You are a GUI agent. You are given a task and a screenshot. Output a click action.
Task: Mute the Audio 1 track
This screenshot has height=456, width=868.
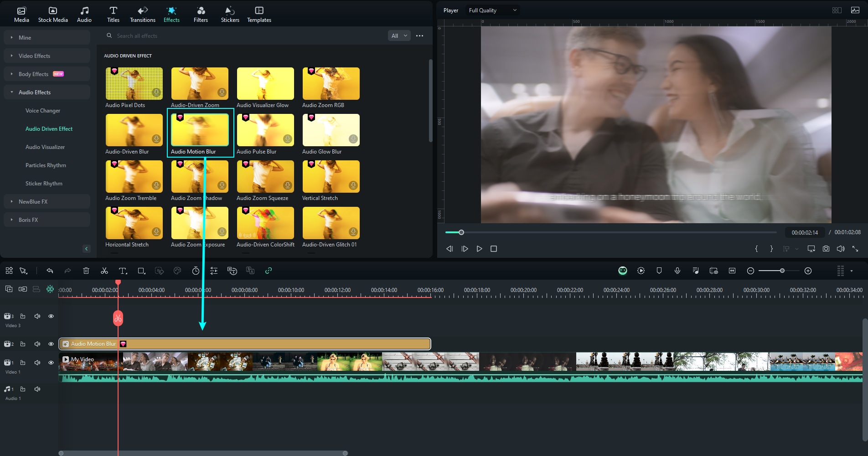(x=37, y=389)
